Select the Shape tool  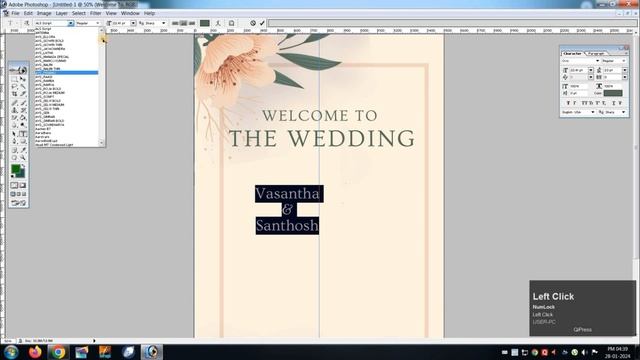tap(23, 142)
